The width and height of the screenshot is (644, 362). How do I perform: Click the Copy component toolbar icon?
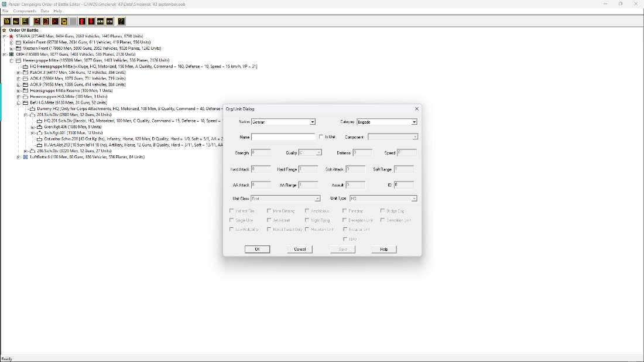(64, 21)
